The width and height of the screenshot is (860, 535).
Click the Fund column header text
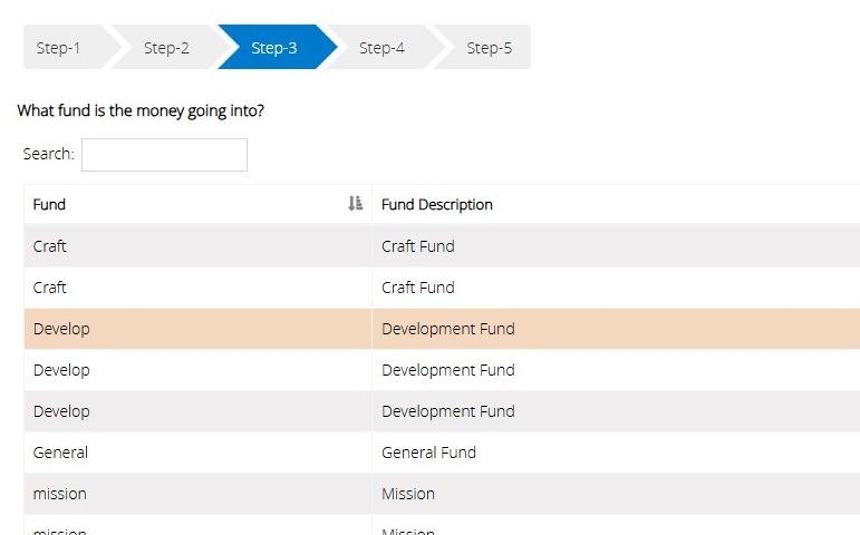(49, 205)
